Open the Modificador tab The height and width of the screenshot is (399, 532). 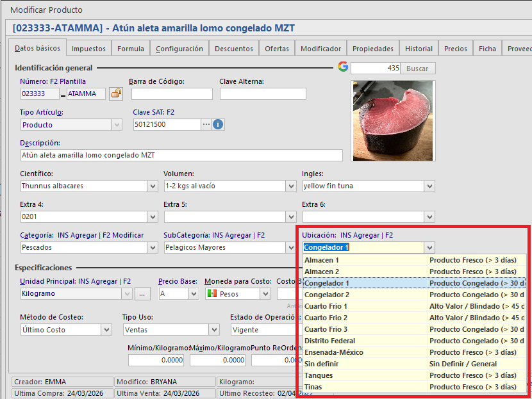(320, 49)
